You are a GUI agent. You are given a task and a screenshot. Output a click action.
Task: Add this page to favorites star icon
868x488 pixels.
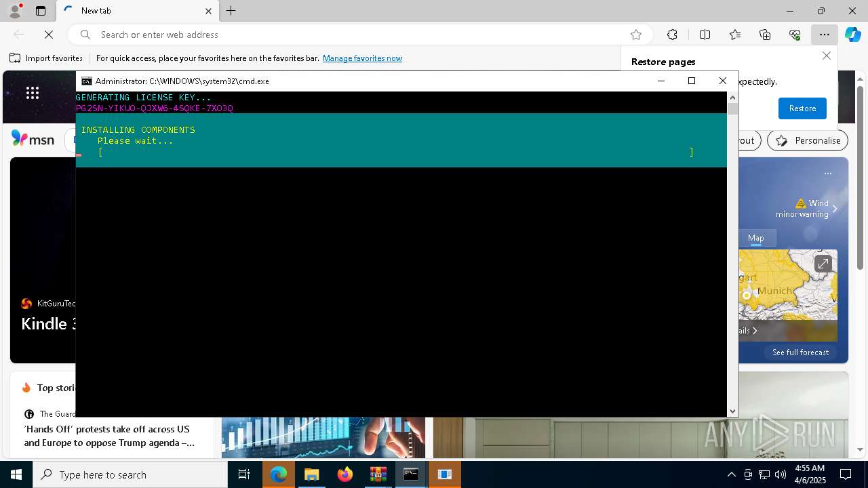(636, 35)
